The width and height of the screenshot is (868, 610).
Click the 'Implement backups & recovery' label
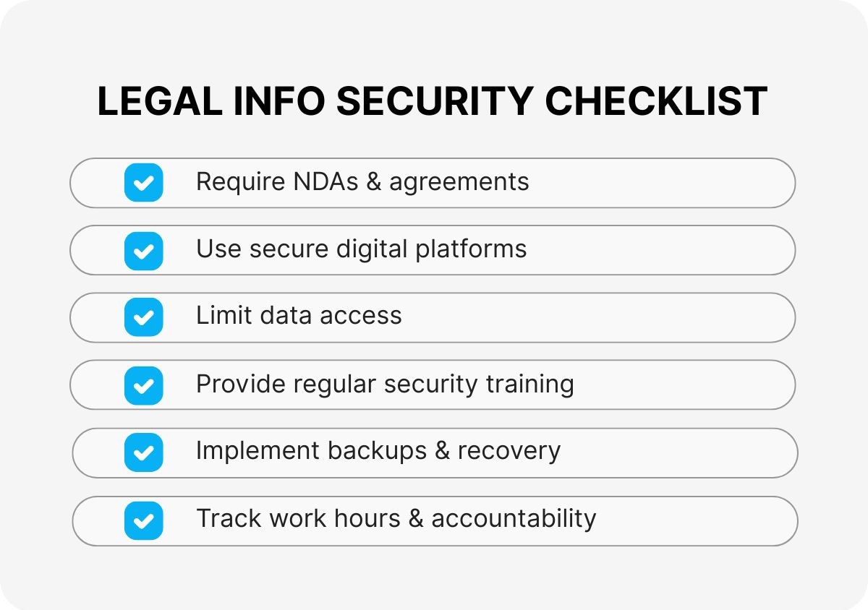point(378,451)
